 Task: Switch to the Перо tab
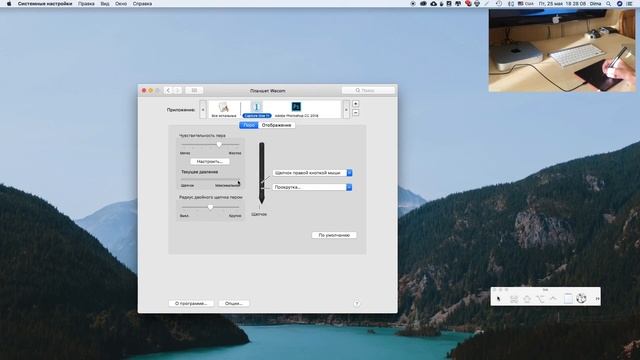[249, 125]
